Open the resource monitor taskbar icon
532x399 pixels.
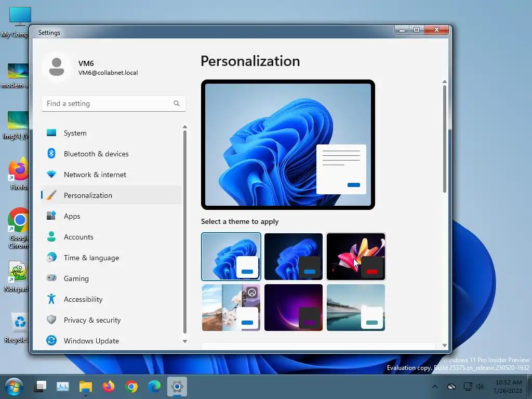63,387
